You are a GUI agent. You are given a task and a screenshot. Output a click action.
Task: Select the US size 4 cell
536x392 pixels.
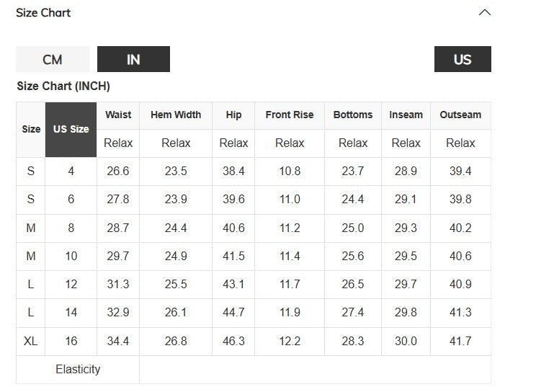click(71, 171)
